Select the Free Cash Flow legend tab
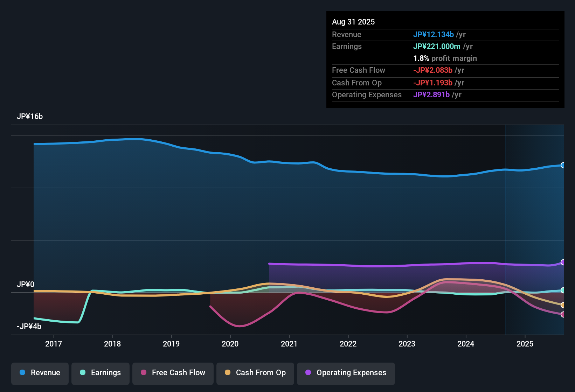Image resolution: width=575 pixels, height=392 pixels. coord(173,373)
